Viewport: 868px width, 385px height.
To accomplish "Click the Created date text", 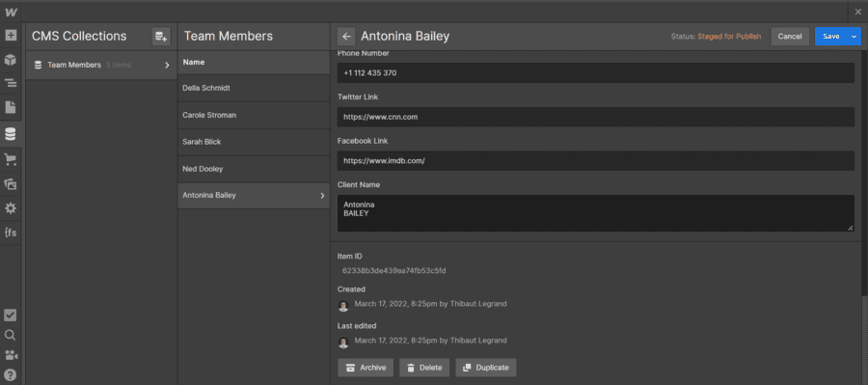I will tap(430, 304).
